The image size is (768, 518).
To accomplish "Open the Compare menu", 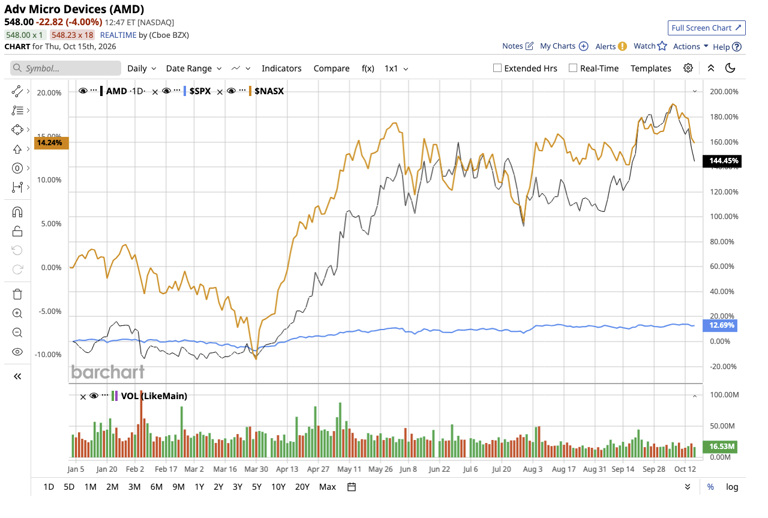I will [331, 69].
